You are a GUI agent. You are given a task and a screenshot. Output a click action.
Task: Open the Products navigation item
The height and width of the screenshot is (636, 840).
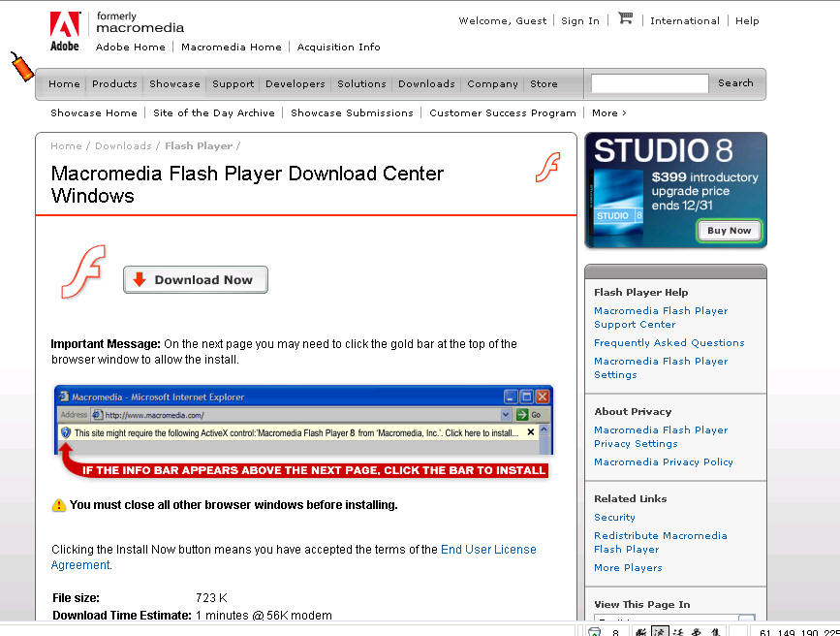[114, 84]
